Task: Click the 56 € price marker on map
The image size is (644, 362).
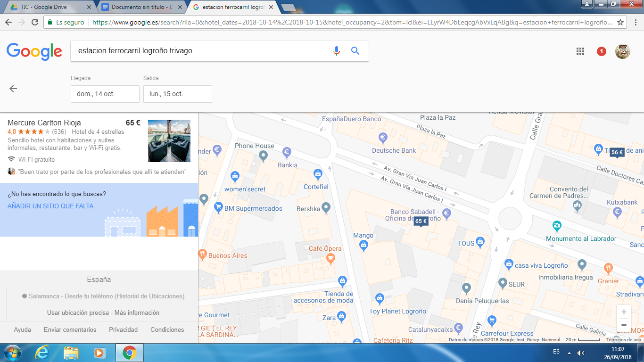Action: (x=617, y=153)
